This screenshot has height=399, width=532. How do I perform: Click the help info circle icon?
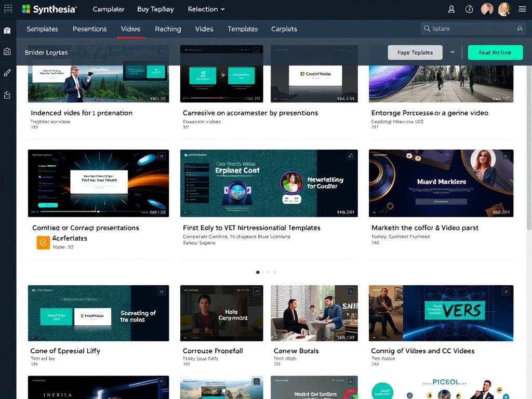(469, 9)
